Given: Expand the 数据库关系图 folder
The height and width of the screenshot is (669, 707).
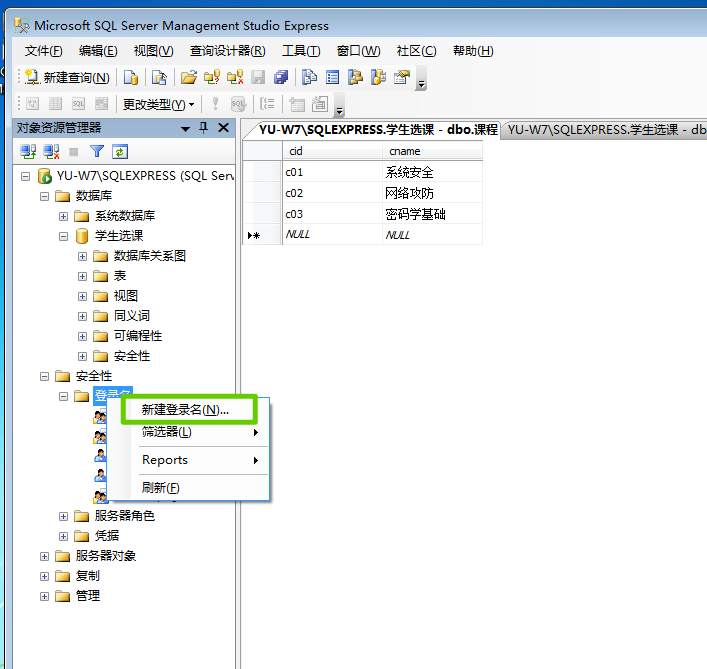Looking at the screenshot, I should click(82, 257).
